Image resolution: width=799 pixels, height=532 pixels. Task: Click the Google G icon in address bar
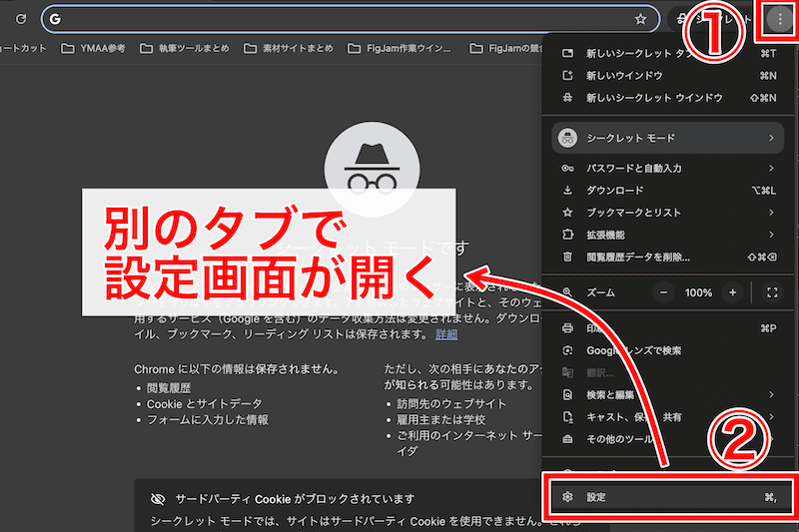[x=55, y=19]
